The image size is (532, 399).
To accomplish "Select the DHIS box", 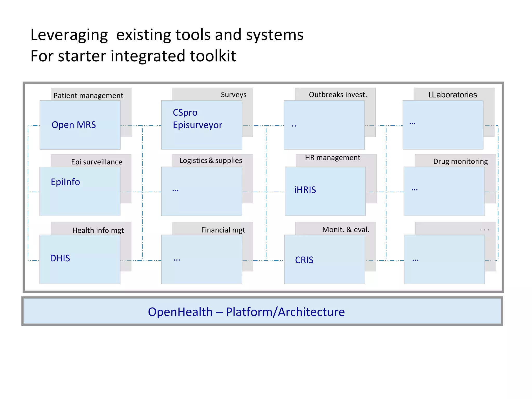I will point(80,259).
